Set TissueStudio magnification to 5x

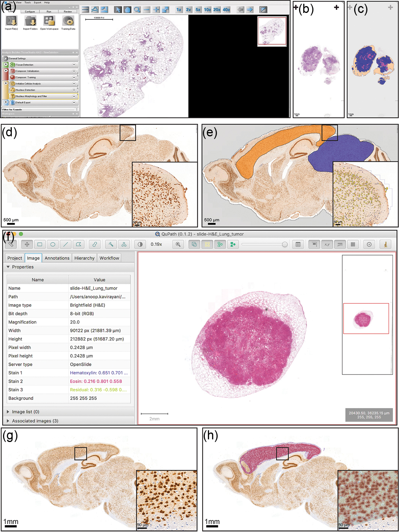(x=198, y=9)
